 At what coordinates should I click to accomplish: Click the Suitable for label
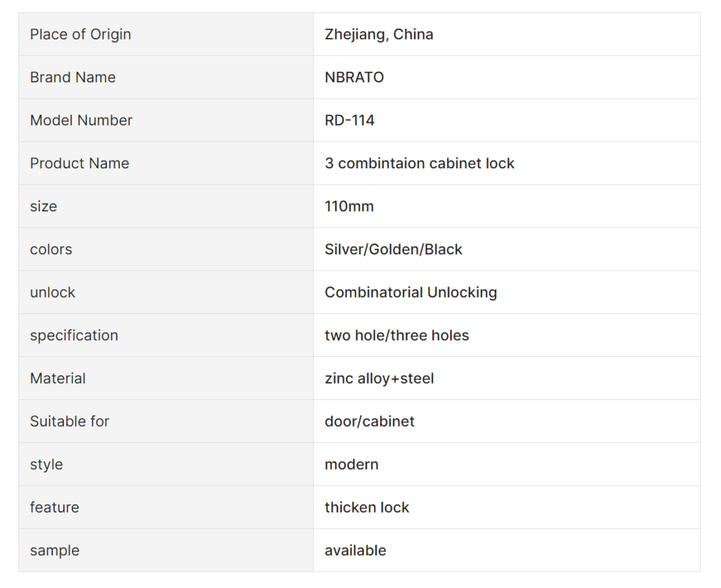[x=70, y=421]
